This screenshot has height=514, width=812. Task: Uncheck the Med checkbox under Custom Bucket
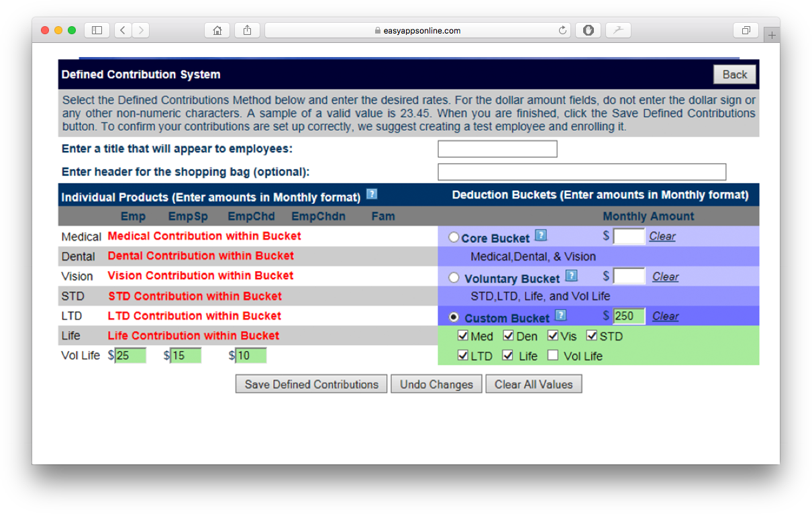[462, 336]
